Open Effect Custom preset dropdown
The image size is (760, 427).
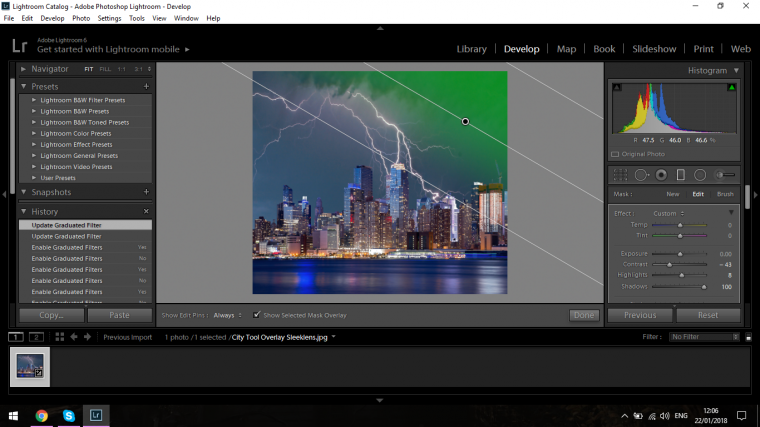(x=669, y=213)
